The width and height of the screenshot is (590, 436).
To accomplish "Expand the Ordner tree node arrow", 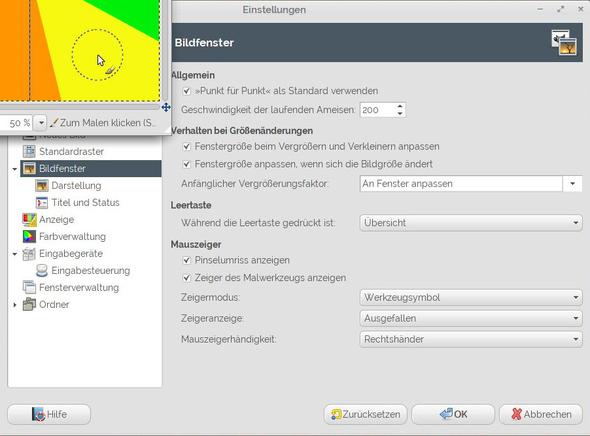I will coord(15,304).
